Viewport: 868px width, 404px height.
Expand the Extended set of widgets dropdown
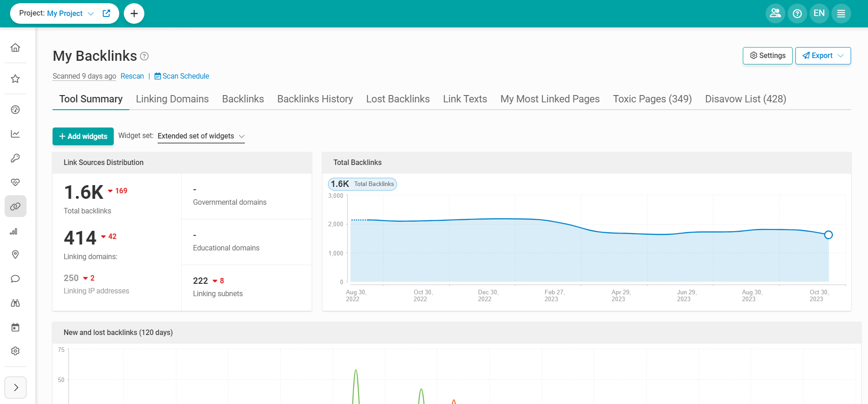click(x=201, y=136)
